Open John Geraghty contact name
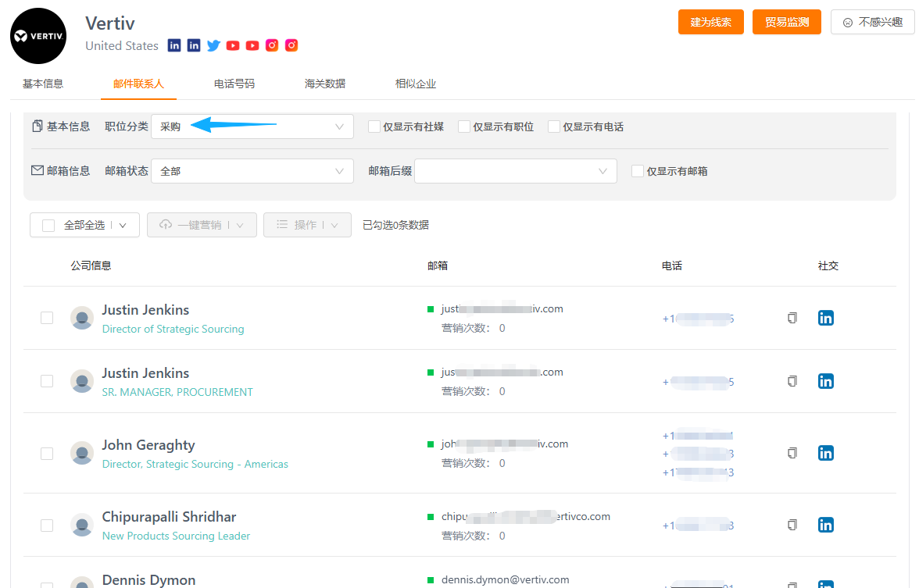The width and height of the screenshot is (919, 588). [x=148, y=445]
